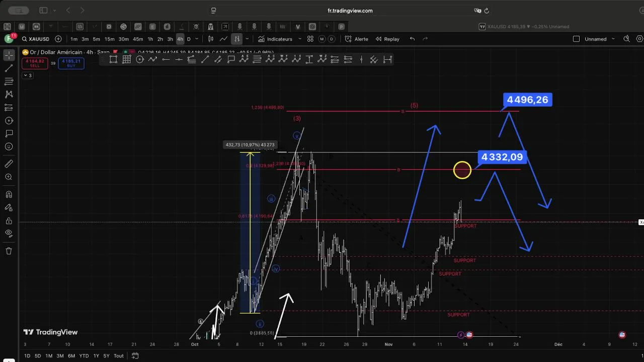
Task: Focus the fr.tradingview.com address bar
Action: (x=350, y=11)
